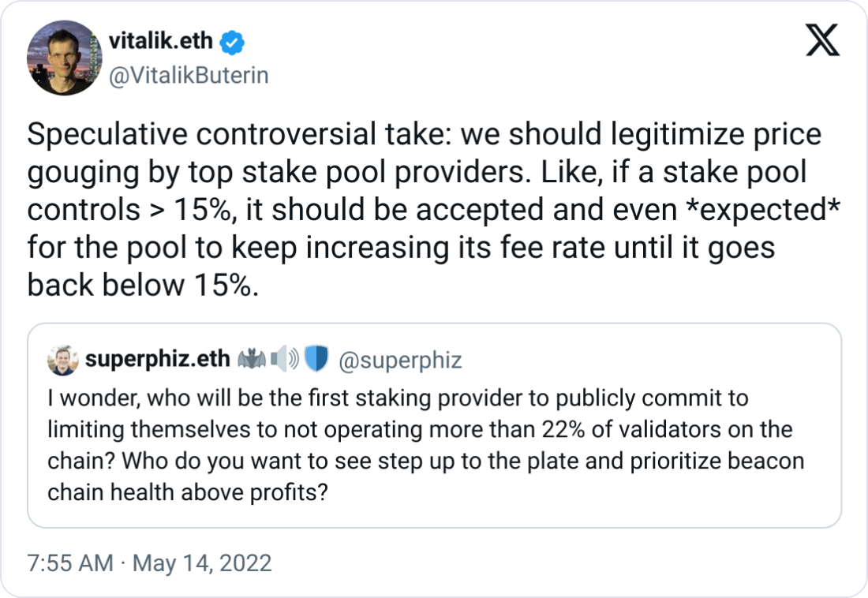This screenshot has height=598, width=868.
Task: Click the blue verified badge beside vitalik.eth
Action: [233, 42]
